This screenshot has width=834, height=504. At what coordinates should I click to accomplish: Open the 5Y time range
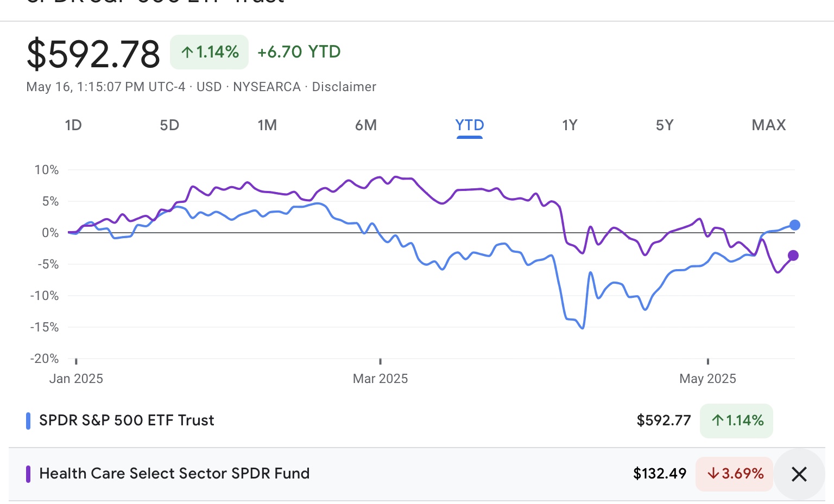665,125
